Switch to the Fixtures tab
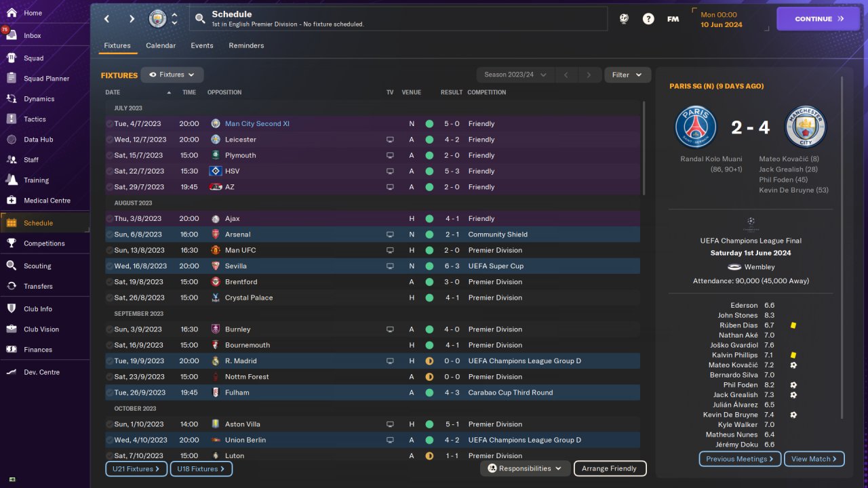The height and width of the screenshot is (488, 868). [117, 45]
